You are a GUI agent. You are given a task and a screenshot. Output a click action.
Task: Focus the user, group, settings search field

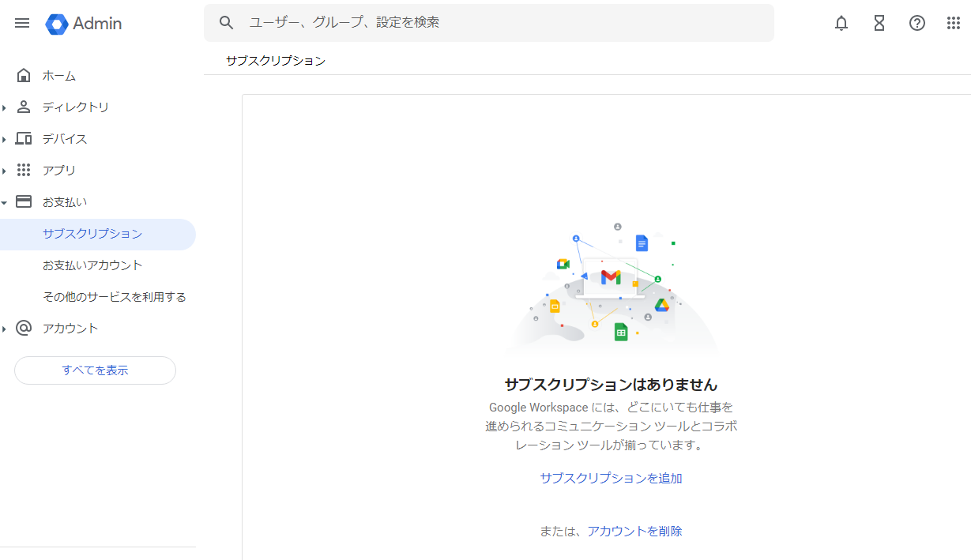(506, 23)
